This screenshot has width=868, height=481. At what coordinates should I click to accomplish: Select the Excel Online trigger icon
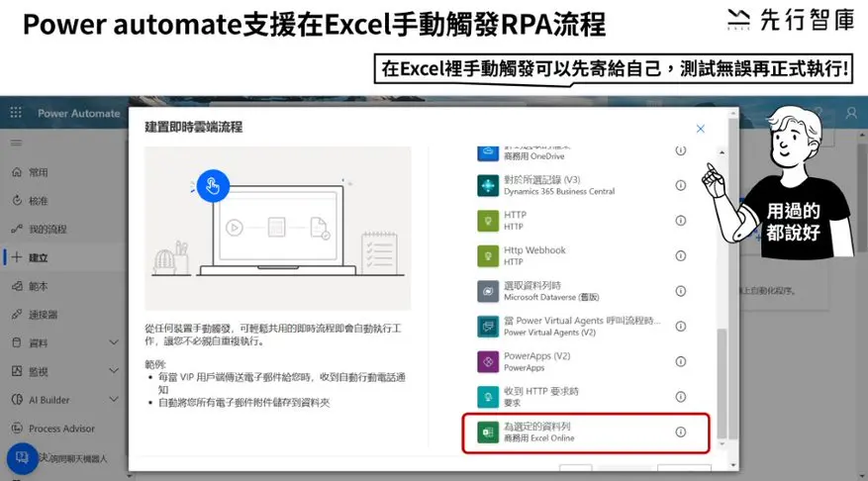tap(488, 433)
